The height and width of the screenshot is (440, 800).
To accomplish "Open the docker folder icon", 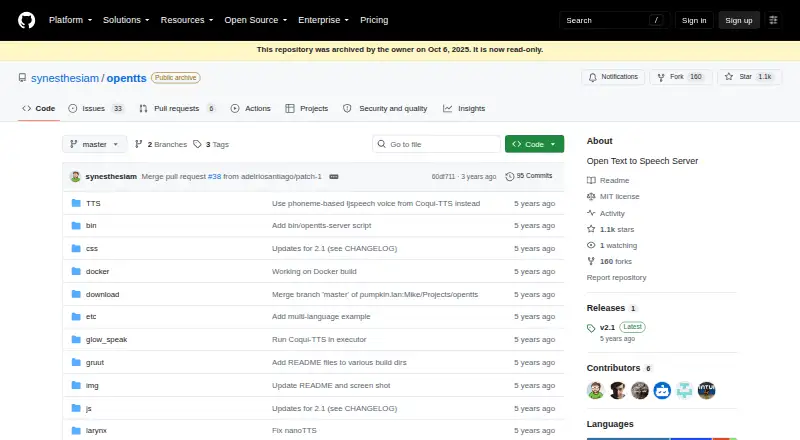I will 76,272.
